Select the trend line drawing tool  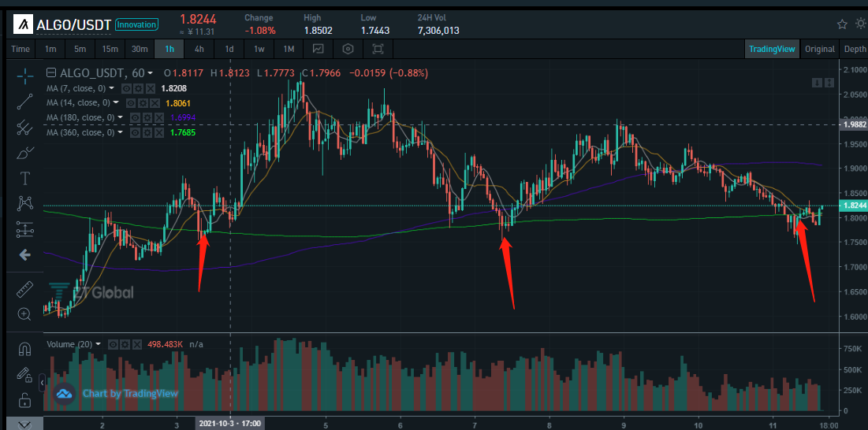pyautogui.click(x=24, y=102)
